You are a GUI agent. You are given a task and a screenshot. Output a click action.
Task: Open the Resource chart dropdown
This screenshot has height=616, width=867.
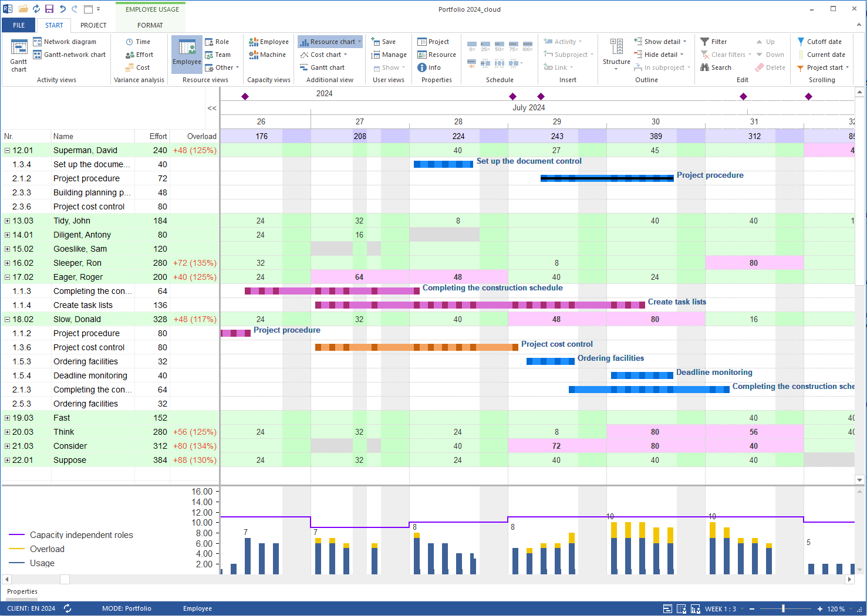tap(330, 42)
